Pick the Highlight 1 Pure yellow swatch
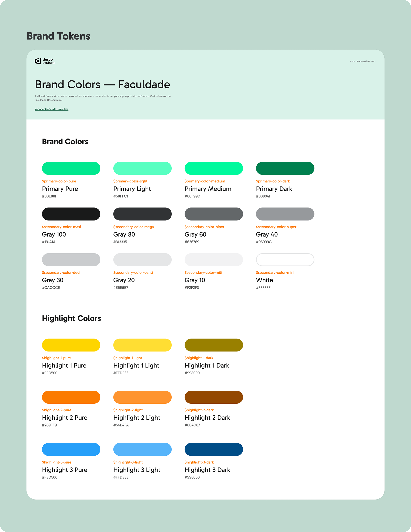 [71, 345]
